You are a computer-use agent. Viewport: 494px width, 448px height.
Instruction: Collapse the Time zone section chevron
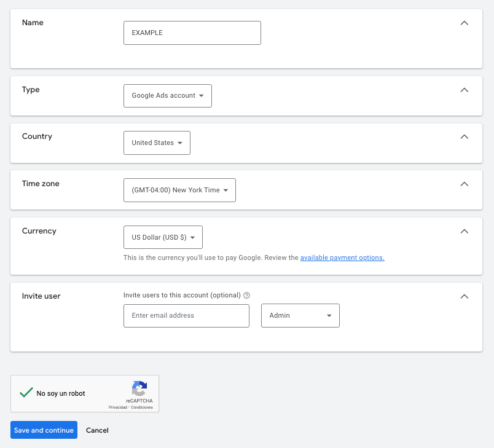coord(465,184)
